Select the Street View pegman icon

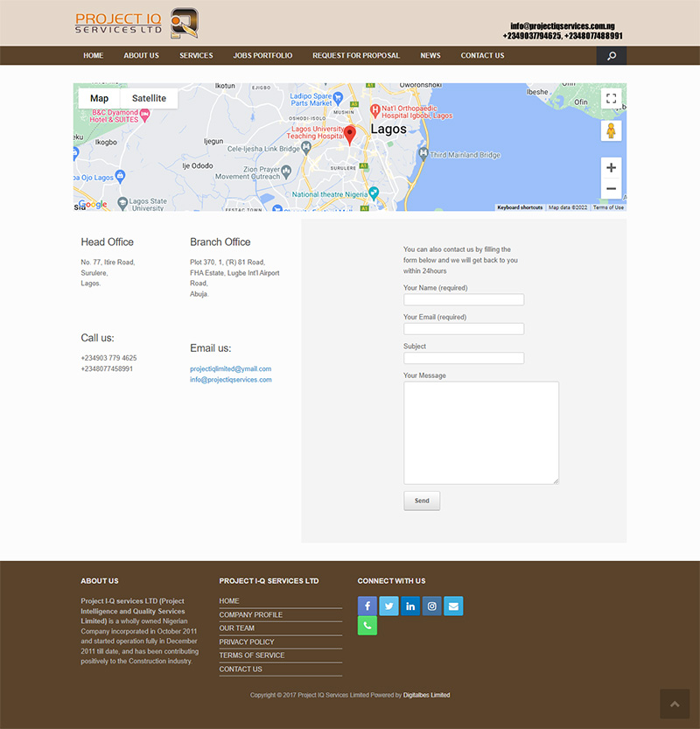point(612,131)
